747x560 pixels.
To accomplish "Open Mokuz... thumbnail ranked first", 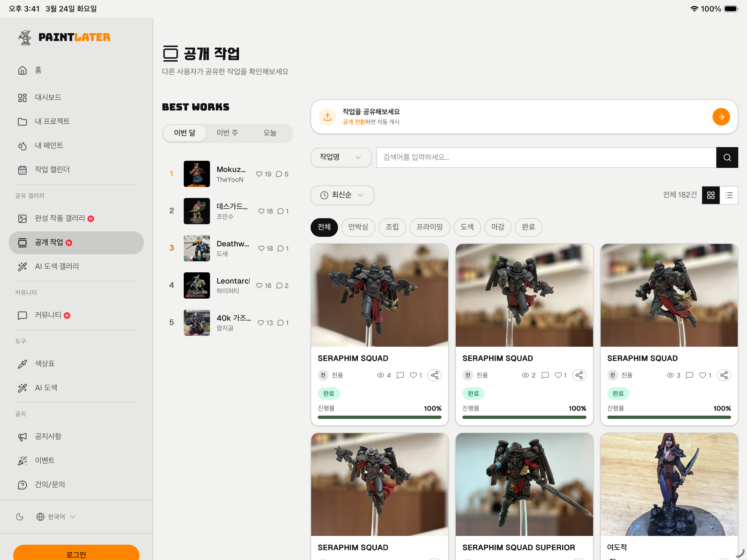I will click(197, 174).
